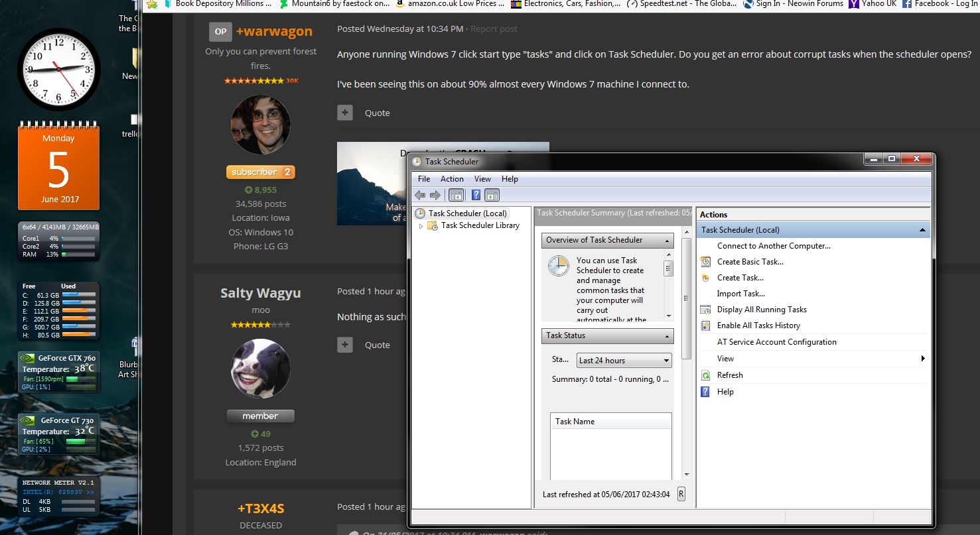980x535 pixels.
Task: Hide the console tree using its toolbar icon
Action: coord(456,194)
